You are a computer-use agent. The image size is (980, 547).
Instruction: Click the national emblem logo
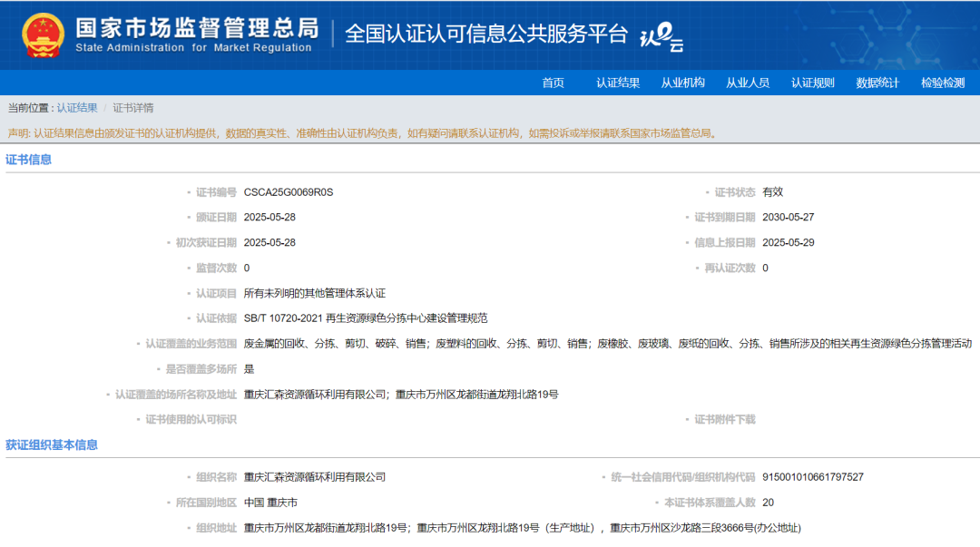coord(43,34)
